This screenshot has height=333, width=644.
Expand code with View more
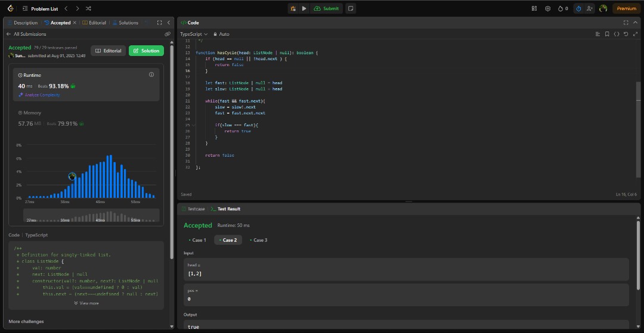[x=86, y=303]
